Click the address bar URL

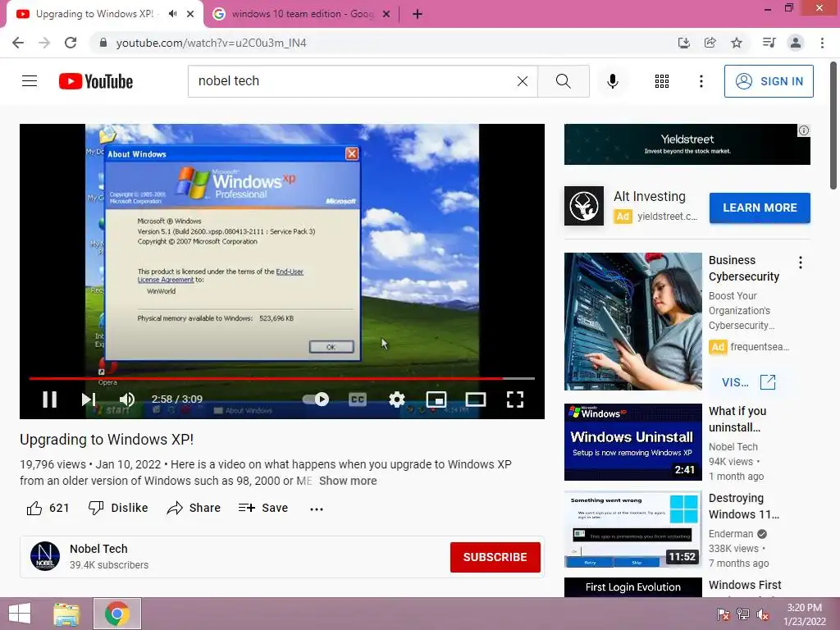[x=211, y=43]
